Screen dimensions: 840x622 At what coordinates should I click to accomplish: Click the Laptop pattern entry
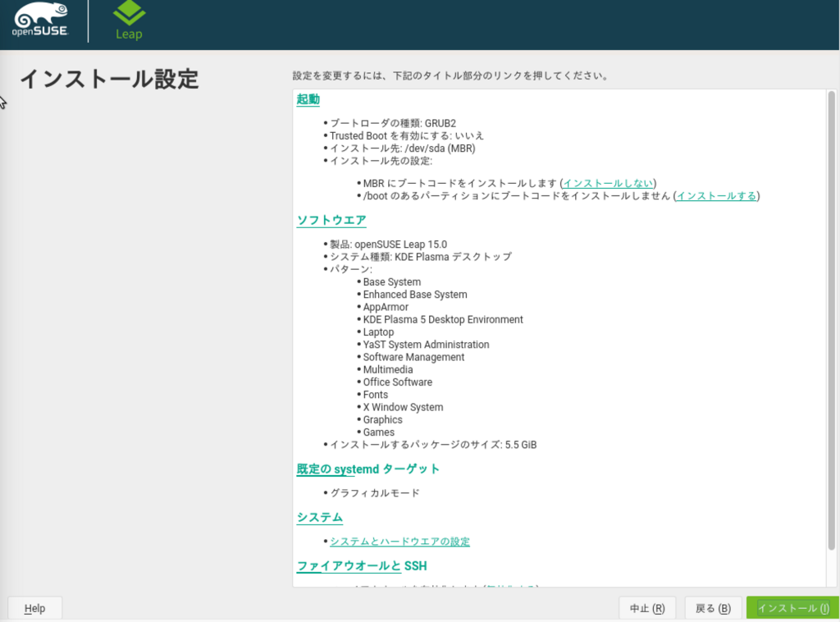(378, 332)
